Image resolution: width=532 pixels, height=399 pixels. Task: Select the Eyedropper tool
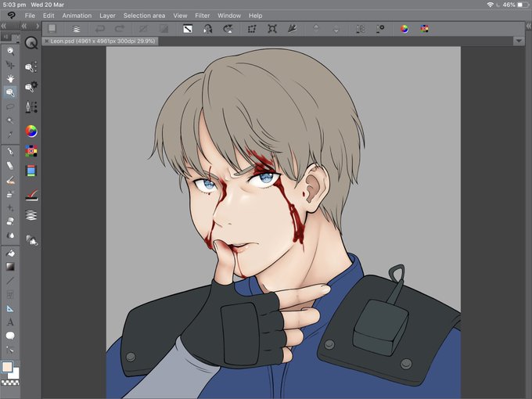[x=10, y=135]
